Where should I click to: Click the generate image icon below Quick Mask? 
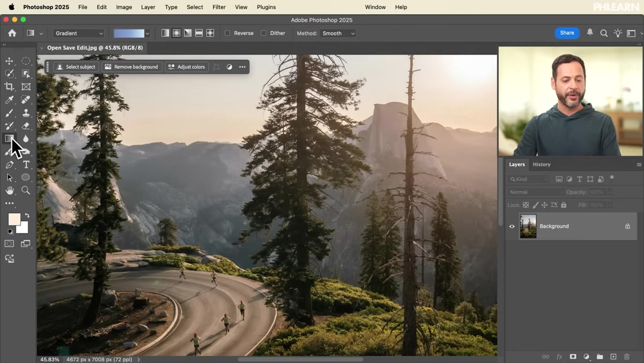pyautogui.click(x=9, y=258)
